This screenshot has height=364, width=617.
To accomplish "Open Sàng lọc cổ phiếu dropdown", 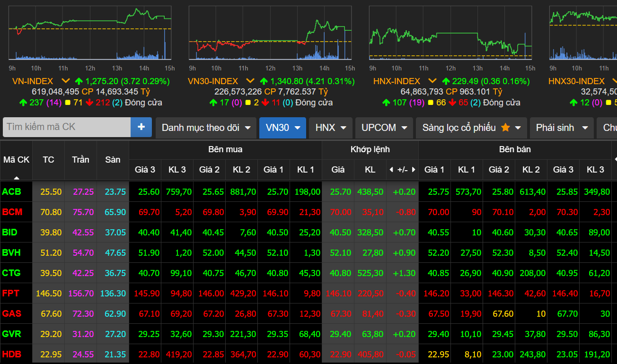I will tap(471, 128).
